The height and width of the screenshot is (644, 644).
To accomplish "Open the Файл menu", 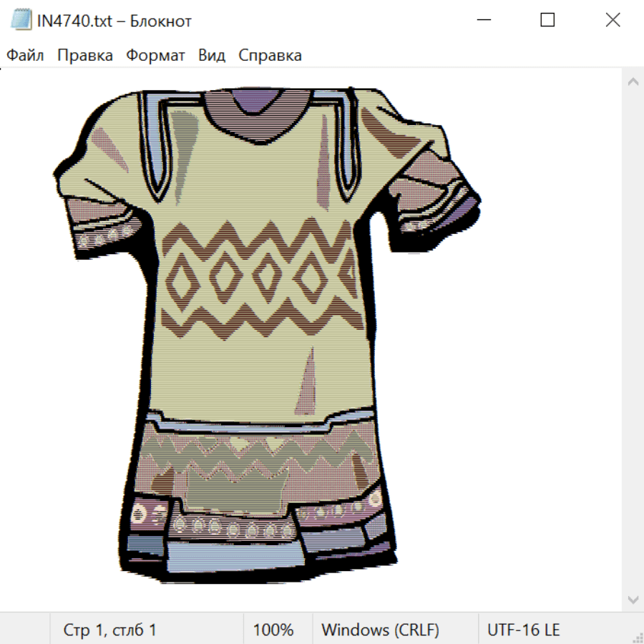I will click(26, 55).
